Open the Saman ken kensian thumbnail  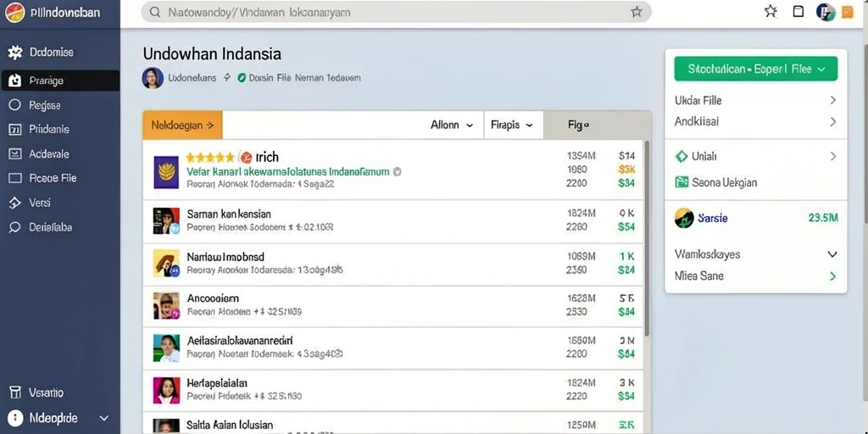166,221
